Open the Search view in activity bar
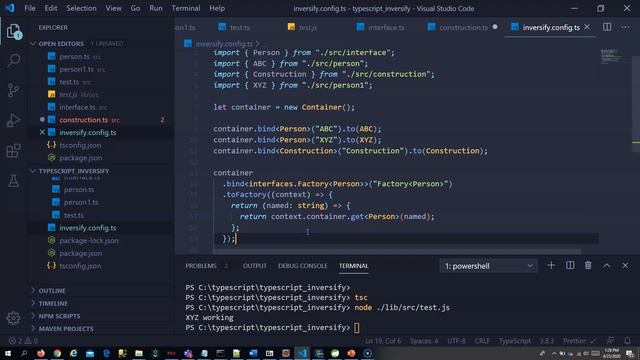The image size is (640, 360). (x=13, y=60)
